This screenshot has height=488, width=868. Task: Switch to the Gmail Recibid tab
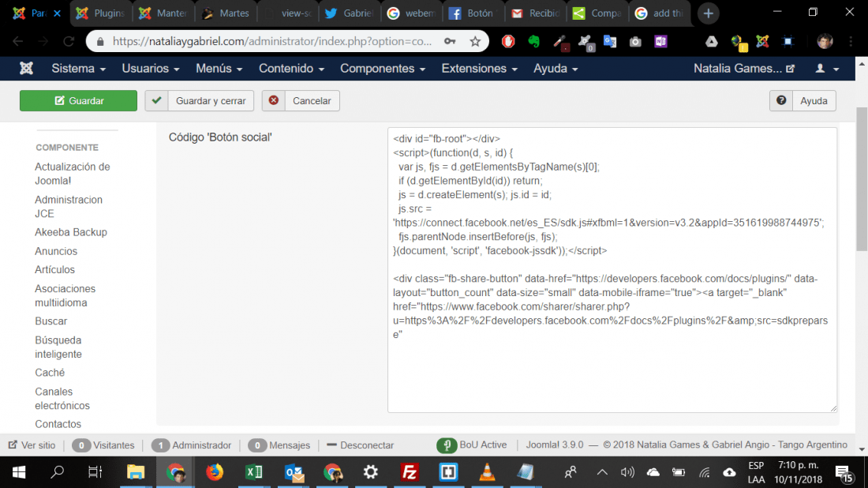pyautogui.click(x=536, y=13)
